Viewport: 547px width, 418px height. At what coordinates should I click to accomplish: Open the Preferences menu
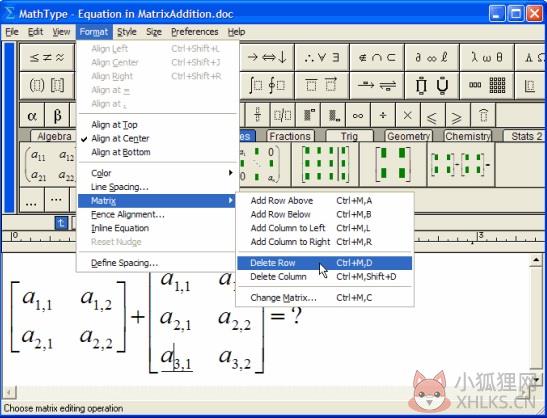[x=195, y=32]
